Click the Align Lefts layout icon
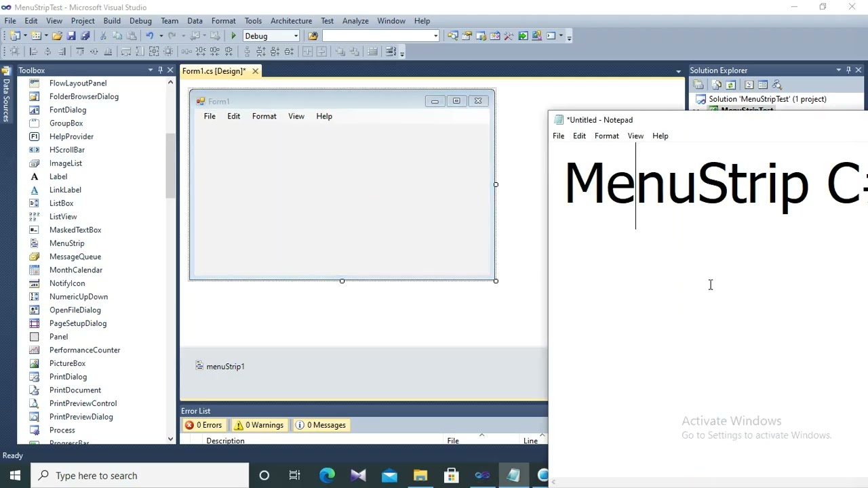 coord(33,52)
